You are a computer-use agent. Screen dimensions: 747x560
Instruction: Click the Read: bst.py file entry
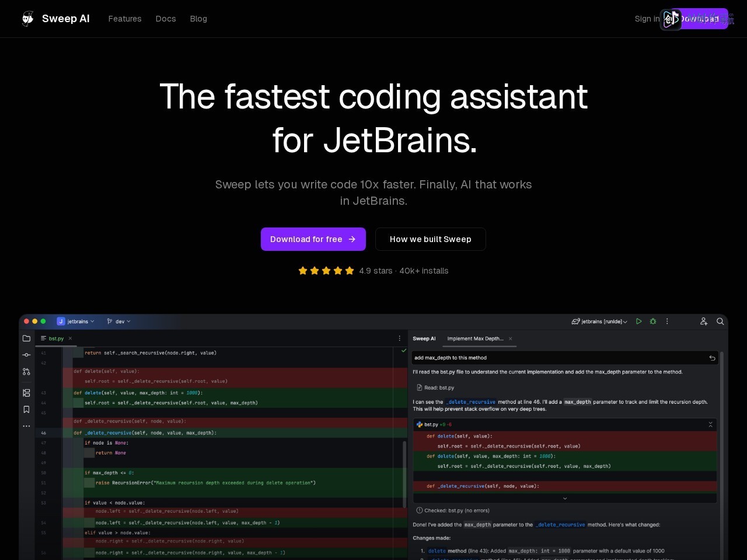click(435, 387)
